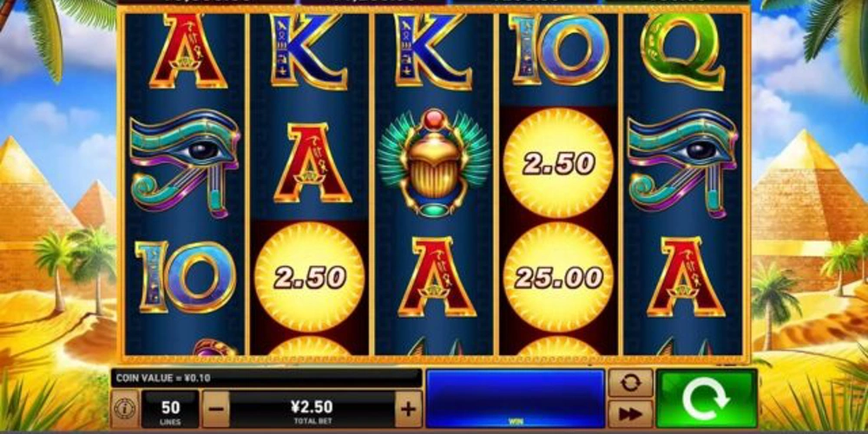
Task: Click the 25.00 sun coin symbol
Action: pyautogui.click(x=558, y=278)
